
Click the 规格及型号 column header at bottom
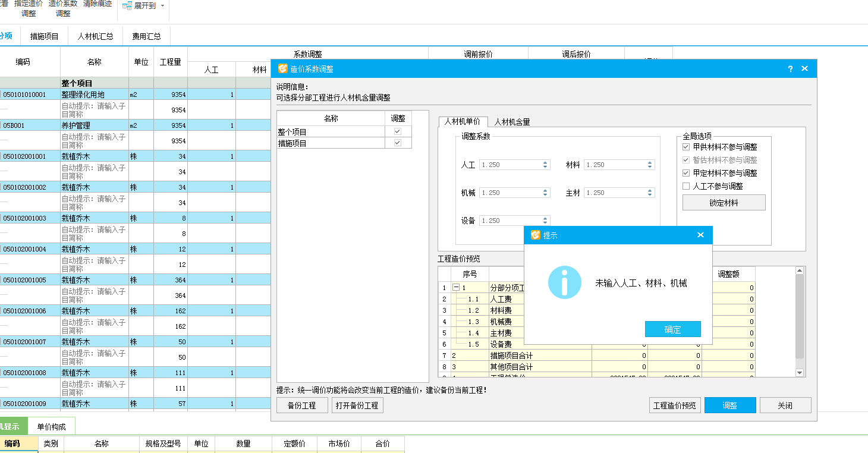pos(163,443)
